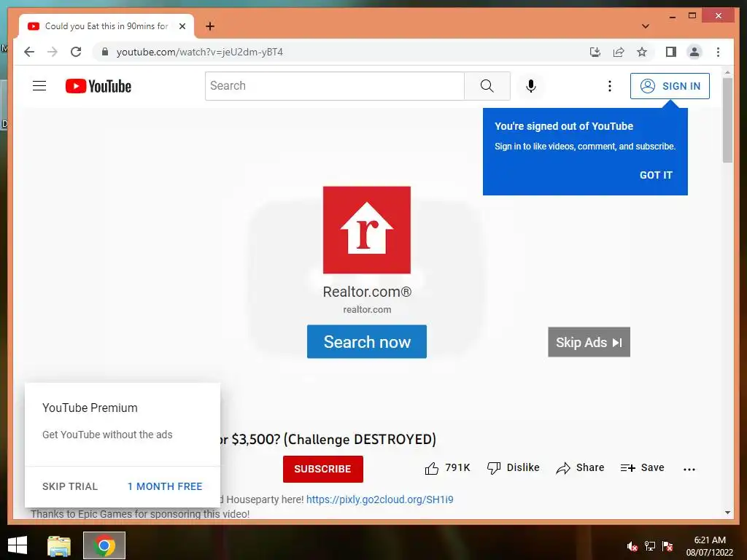Screen dimensions: 747x560
Task: Go back with the browser back arrow
Action: tap(29, 52)
